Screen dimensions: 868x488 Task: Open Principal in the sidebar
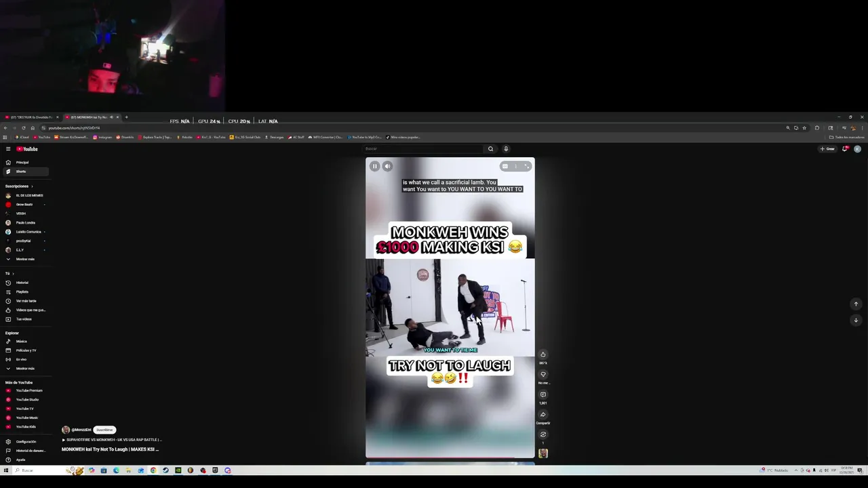25,163
